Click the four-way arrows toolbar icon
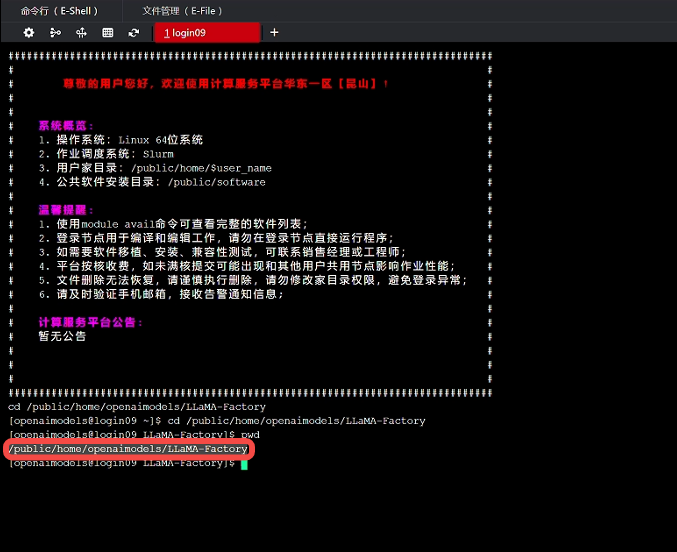Image resolution: width=677 pixels, height=552 pixels. pos(82,32)
